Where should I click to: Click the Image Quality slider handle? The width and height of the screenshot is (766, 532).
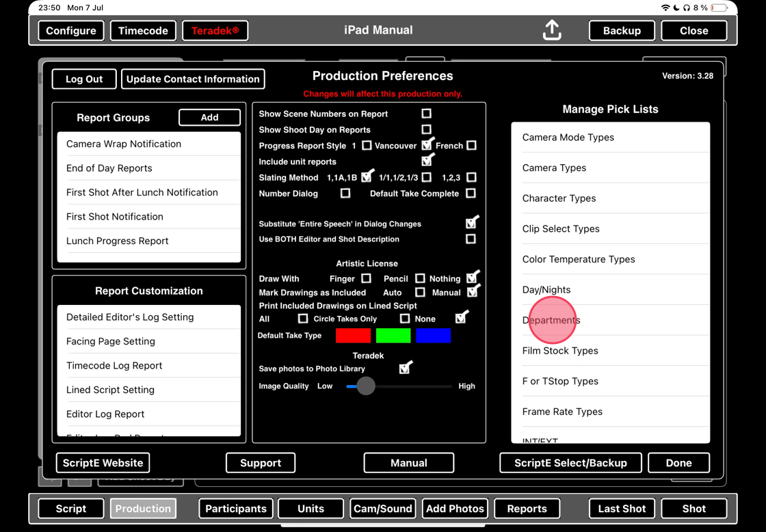tap(366, 386)
